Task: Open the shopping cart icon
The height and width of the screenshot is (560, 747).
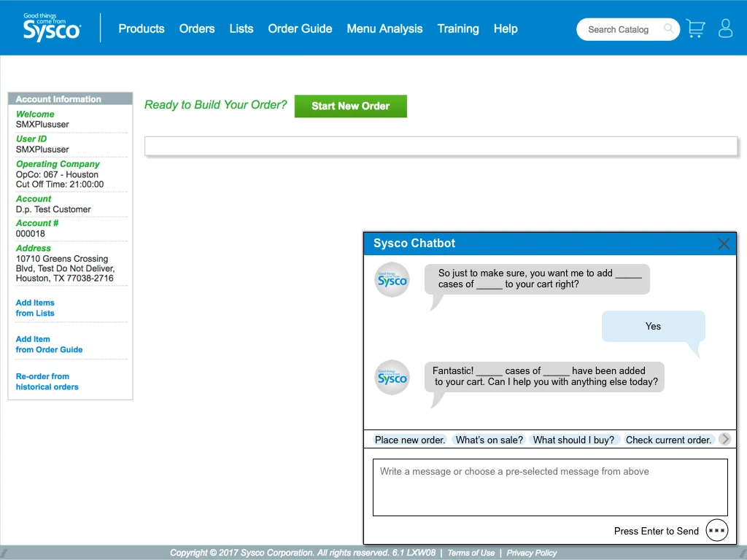Action: click(x=695, y=28)
